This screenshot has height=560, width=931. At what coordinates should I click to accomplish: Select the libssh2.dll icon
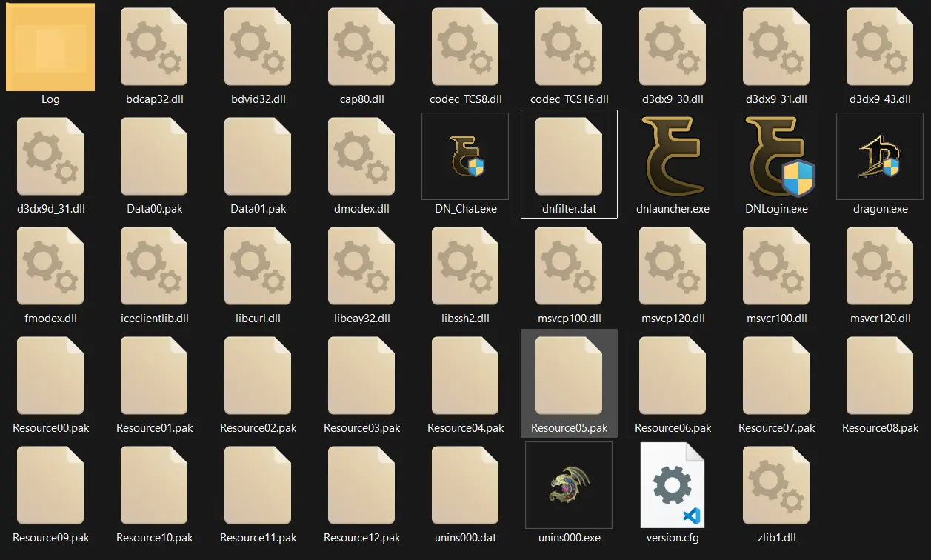pyautogui.click(x=465, y=267)
